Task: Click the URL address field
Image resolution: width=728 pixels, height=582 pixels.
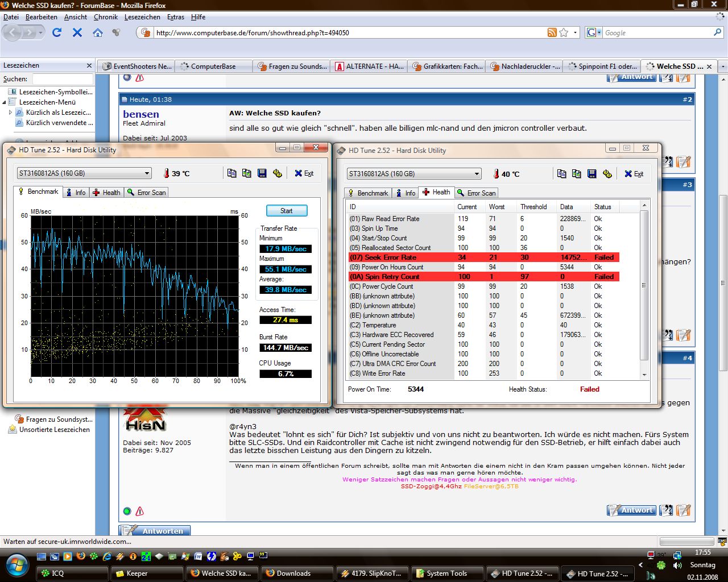Action: [x=350, y=32]
